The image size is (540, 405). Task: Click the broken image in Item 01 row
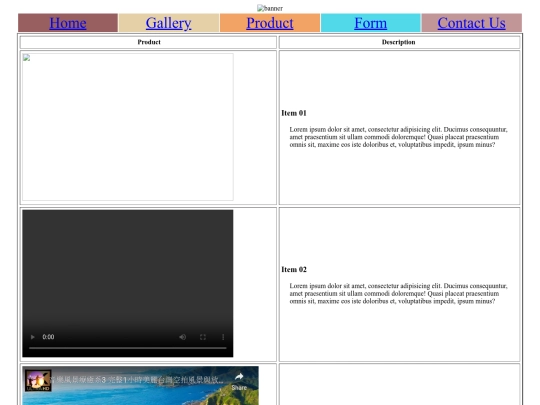[128, 127]
